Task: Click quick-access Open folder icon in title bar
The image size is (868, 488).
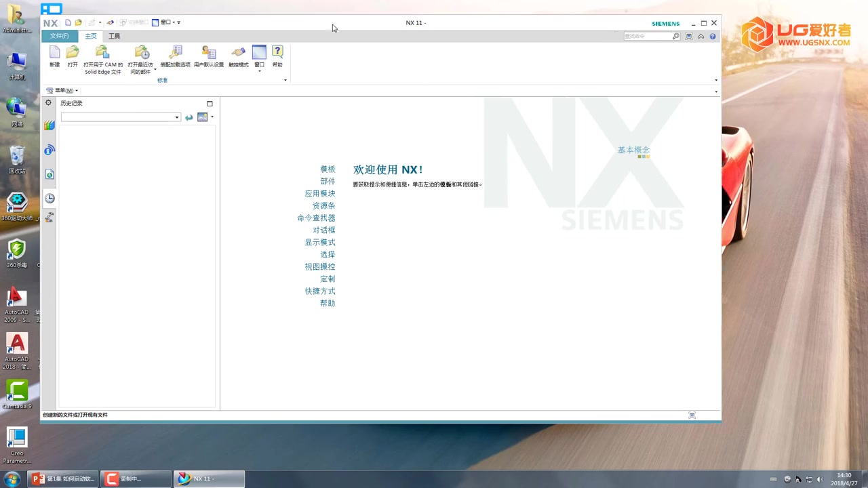Action: pos(79,22)
